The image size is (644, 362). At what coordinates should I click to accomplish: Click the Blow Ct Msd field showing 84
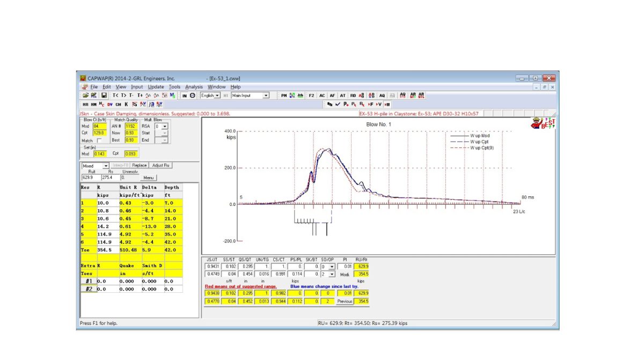[x=100, y=127]
